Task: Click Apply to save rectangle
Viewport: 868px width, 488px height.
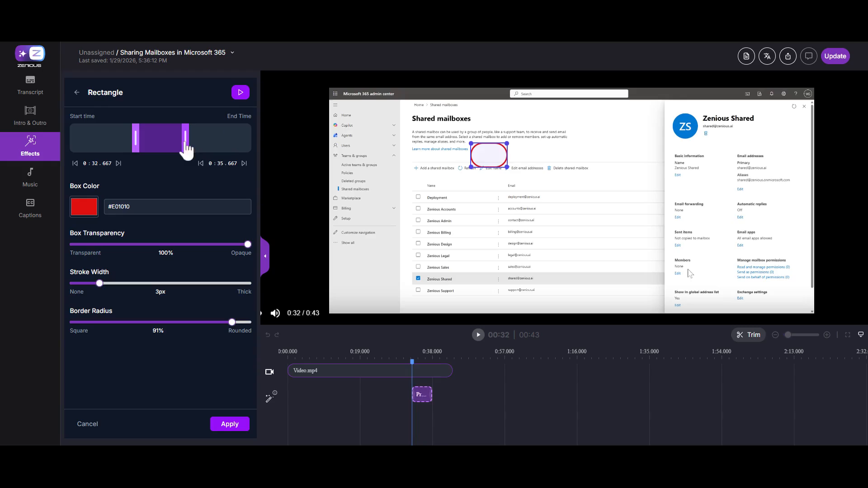Action: [229, 423]
